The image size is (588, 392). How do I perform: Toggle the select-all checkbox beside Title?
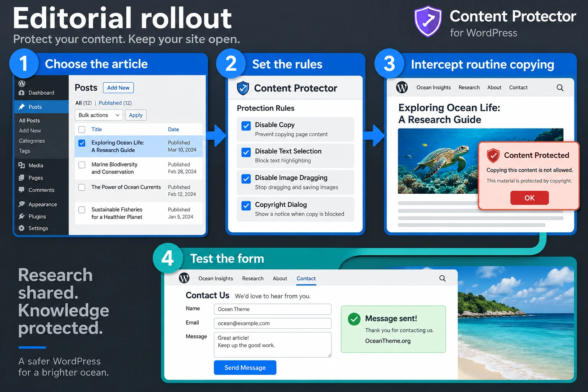pos(82,129)
